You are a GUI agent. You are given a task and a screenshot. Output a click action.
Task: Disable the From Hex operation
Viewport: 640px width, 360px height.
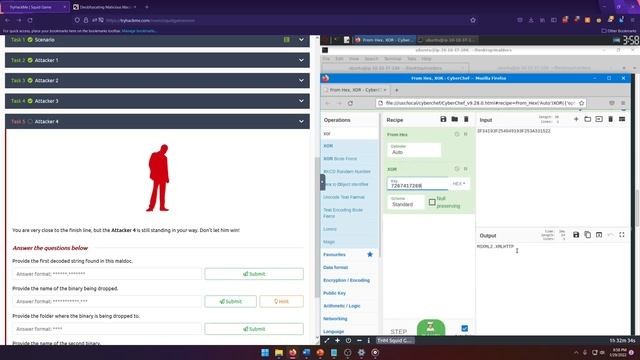[457, 134]
